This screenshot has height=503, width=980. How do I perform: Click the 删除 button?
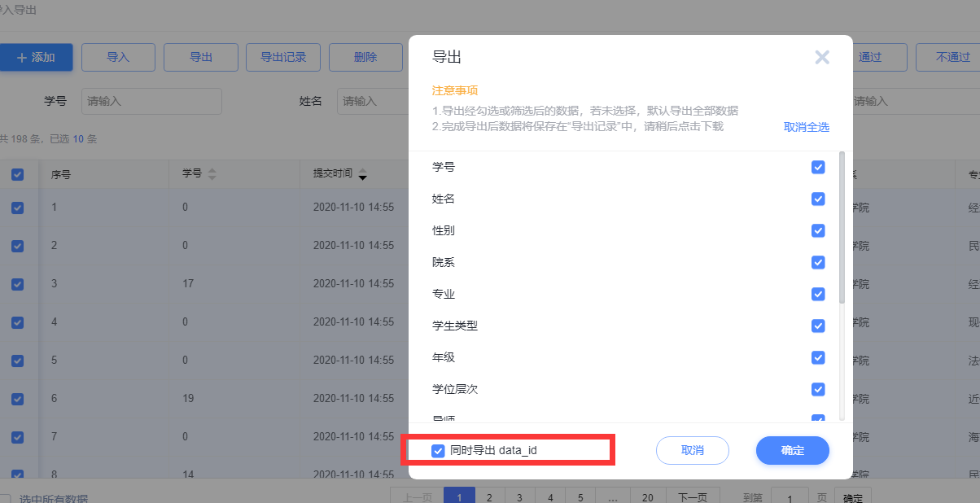[365, 57]
